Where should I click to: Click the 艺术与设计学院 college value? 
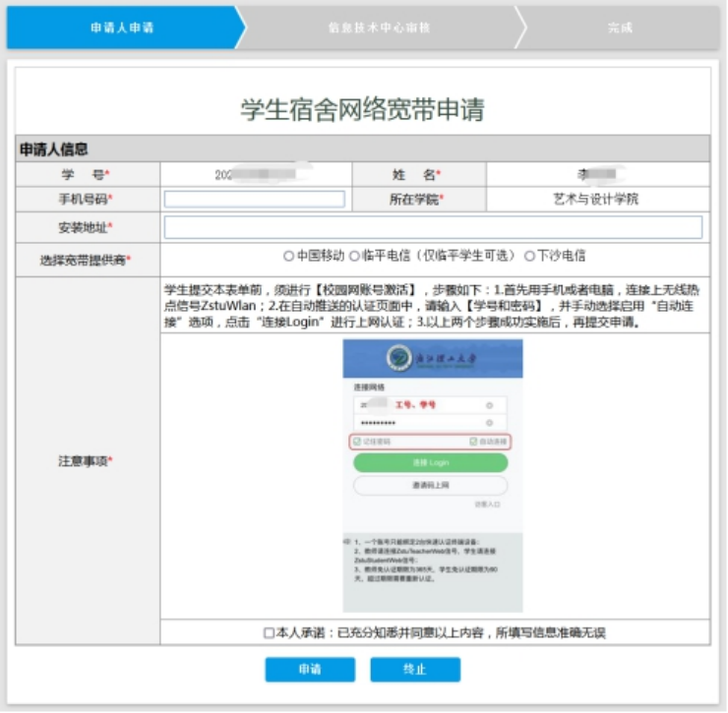596,199
